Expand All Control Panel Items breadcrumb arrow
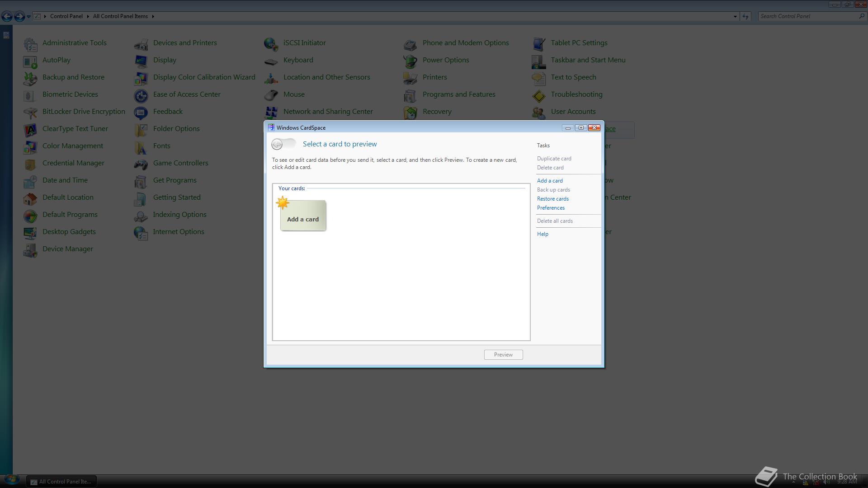This screenshot has height=488, width=868. pos(153,16)
